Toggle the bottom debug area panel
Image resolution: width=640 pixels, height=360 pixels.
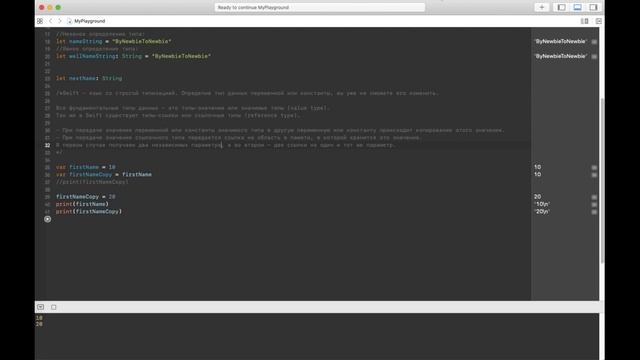click(577, 7)
